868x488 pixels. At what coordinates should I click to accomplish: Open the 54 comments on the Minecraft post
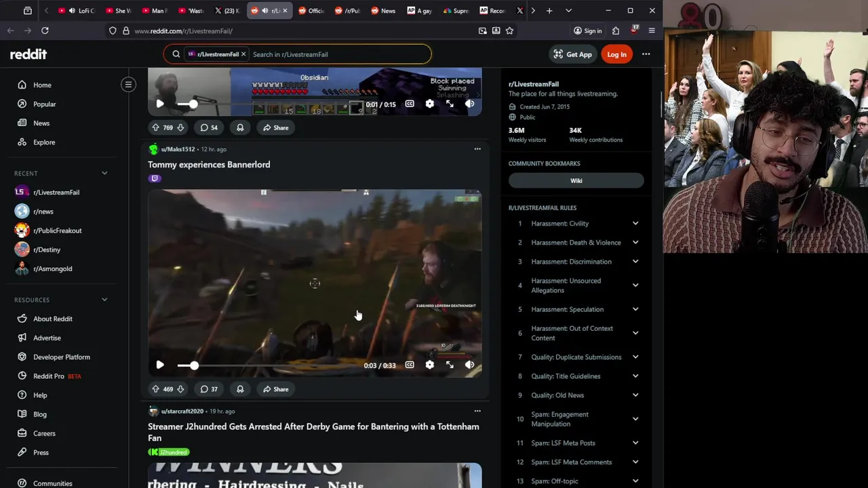209,127
